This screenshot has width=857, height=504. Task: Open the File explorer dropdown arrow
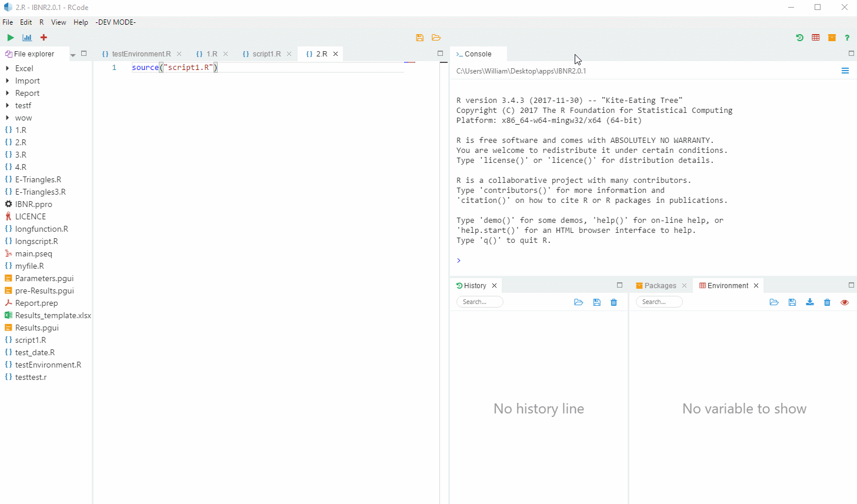[x=73, y=55]
